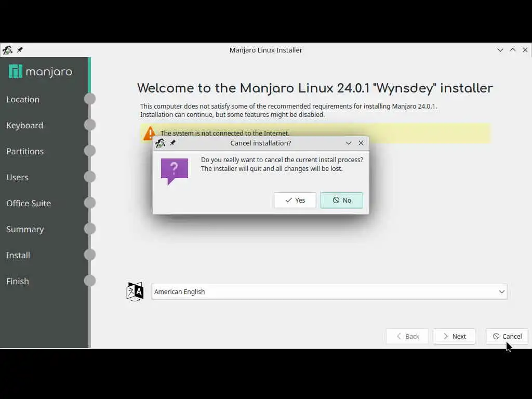Confirm cancel by clicking Yes
The image size is (532, 399).
[x=295, y=200]
